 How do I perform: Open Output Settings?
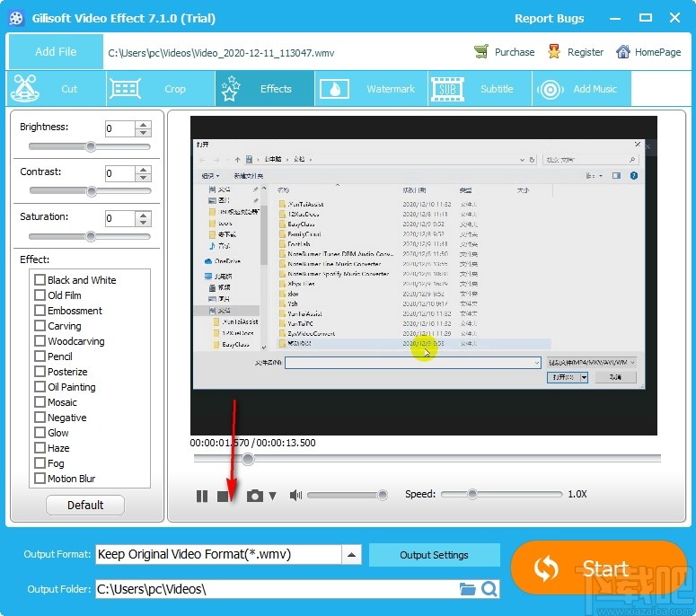pyautogui.click(x=434, y=555)
